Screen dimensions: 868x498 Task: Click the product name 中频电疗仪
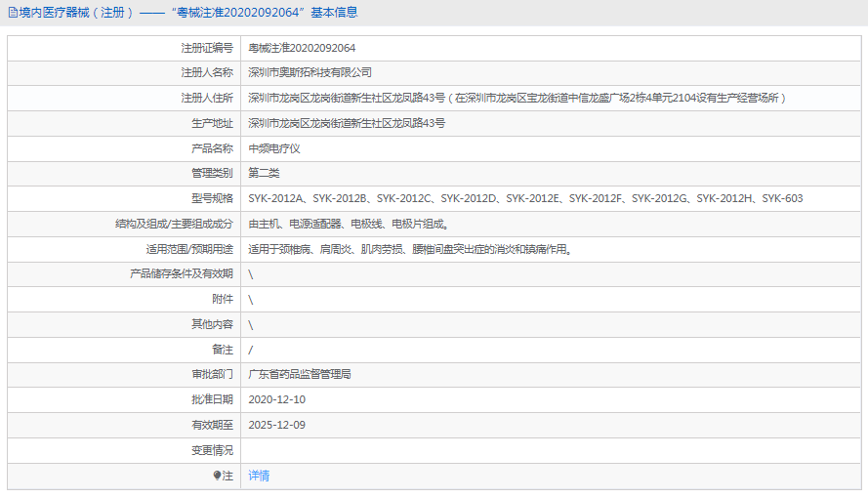tap(274, 148)
